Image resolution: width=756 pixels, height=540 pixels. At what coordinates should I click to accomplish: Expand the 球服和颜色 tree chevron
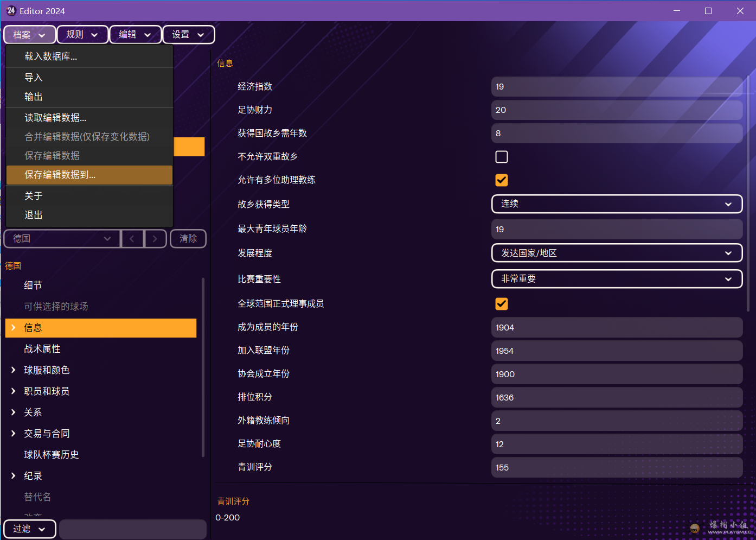coord(14,370)
